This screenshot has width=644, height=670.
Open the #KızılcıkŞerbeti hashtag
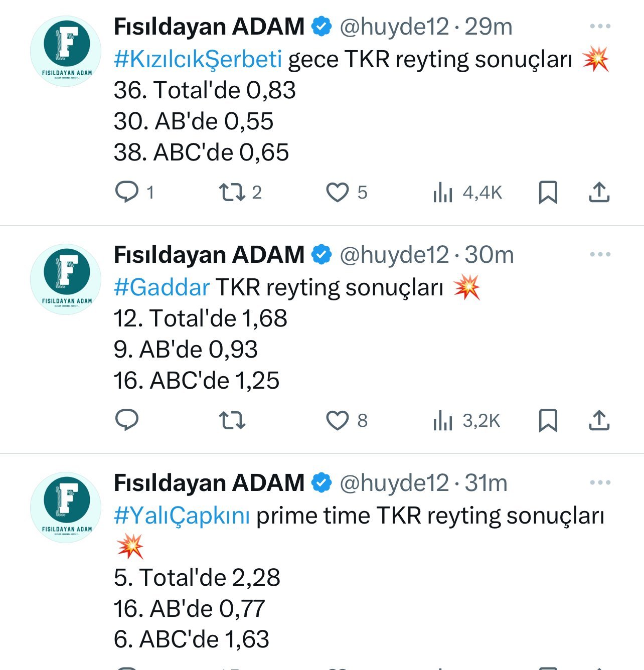tap(198, 59)
